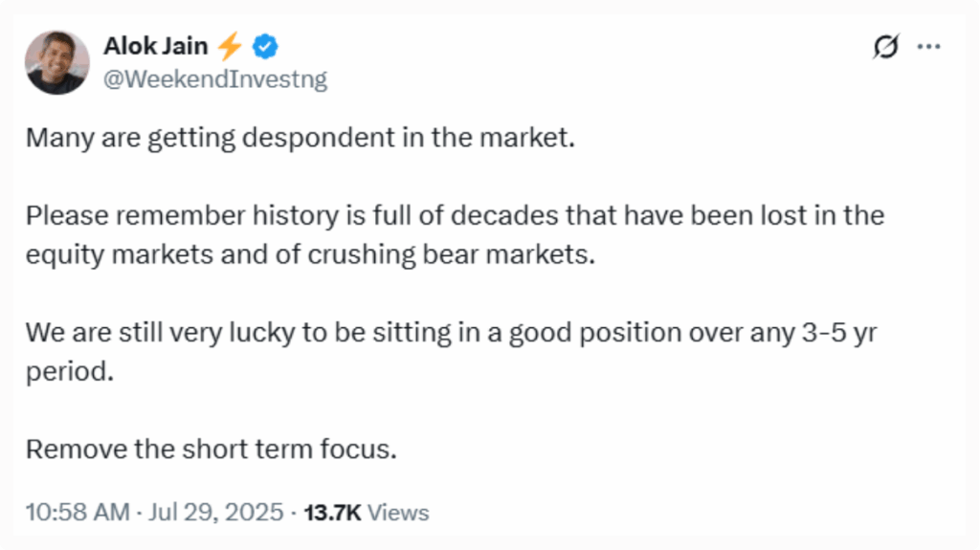Click "Remove the short term focus." sentence
The image size is (980, 550).
(212, 450)
